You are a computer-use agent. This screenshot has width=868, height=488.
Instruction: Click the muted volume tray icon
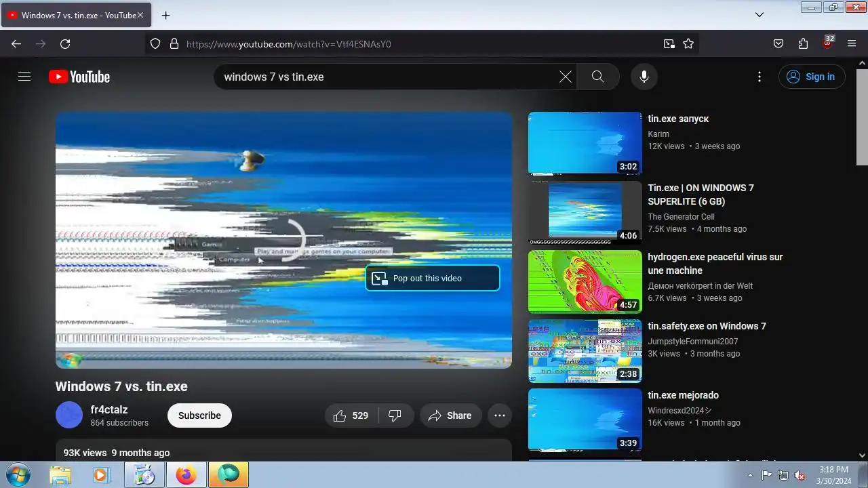pyautogui.click(x=800, y=475)
